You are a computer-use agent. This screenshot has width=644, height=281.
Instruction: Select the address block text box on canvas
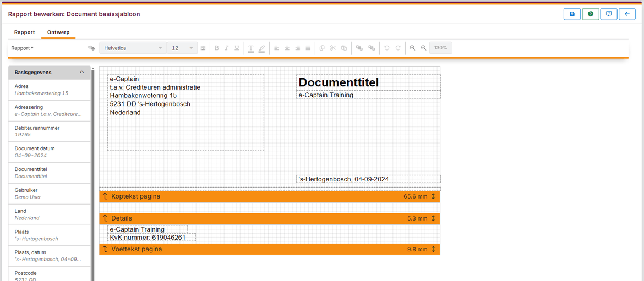(x=185, y=113)
